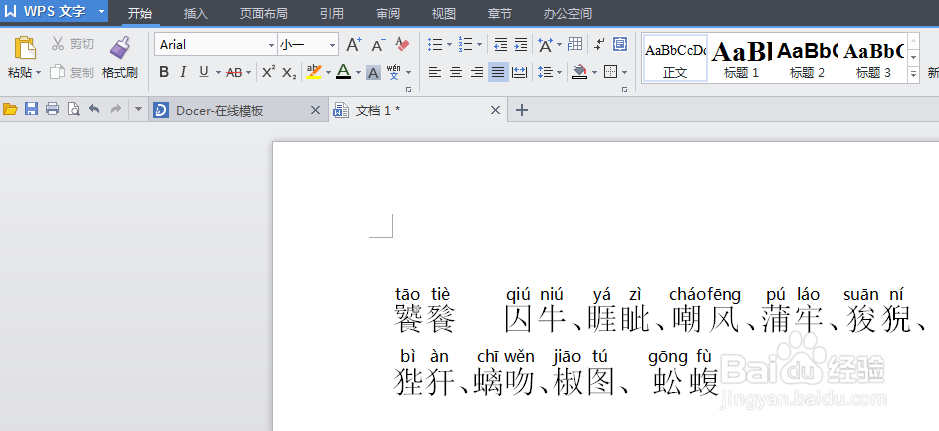Expand the styles gallery more arrow
The image size is (939, 431).
913,74
